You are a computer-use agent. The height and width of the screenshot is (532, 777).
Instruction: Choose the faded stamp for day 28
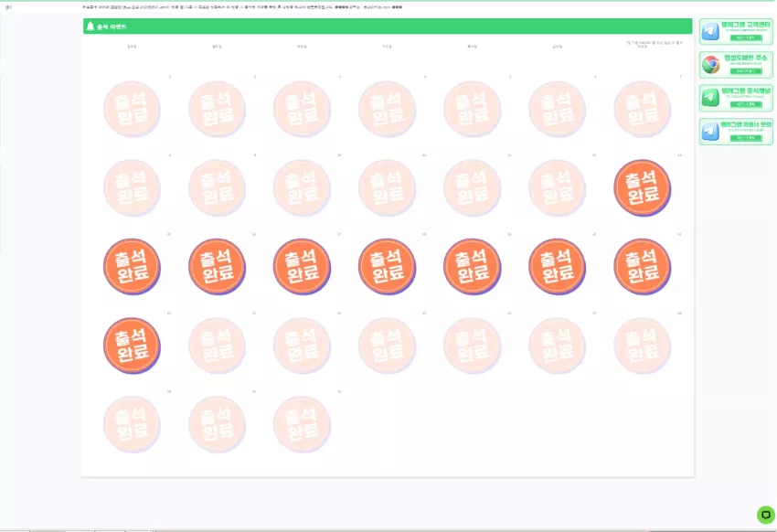pyautogui.click(x=643, y=346)
